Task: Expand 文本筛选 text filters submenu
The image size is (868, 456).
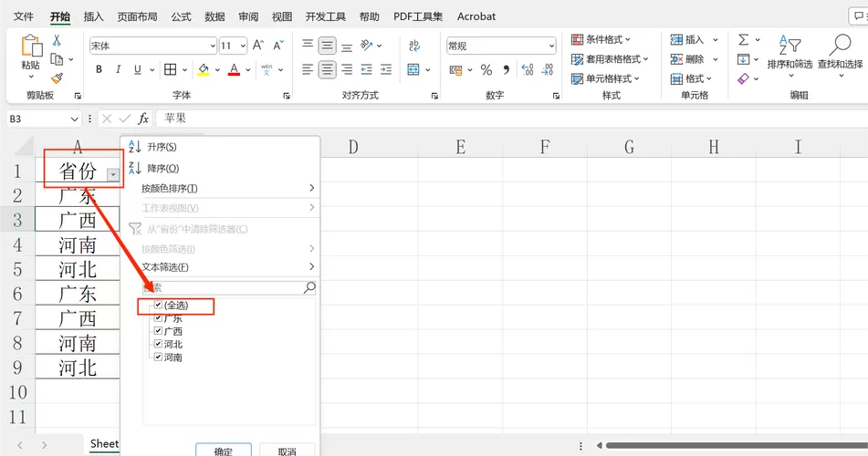Action: [x=227, y=266]
